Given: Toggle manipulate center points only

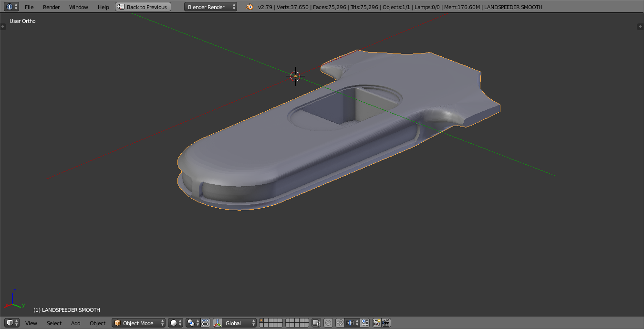Looking at the screenshot, I should 206,323.
